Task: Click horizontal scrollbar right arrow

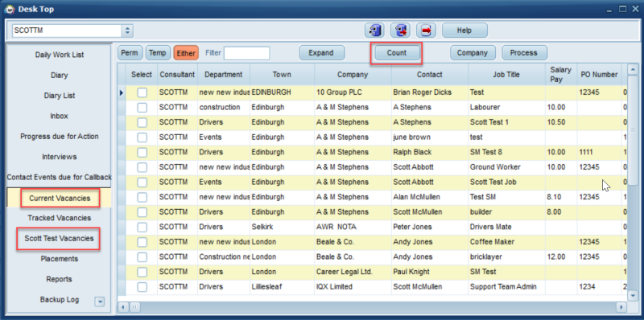Action: 621,306
